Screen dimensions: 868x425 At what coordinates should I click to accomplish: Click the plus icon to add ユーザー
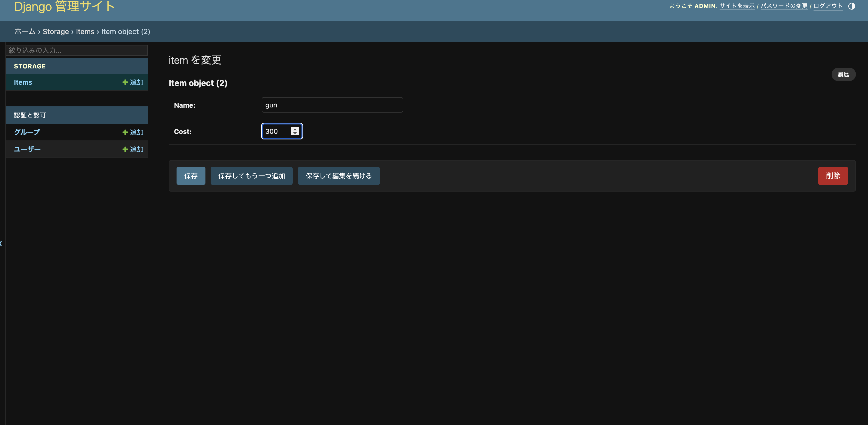point(125,149)
